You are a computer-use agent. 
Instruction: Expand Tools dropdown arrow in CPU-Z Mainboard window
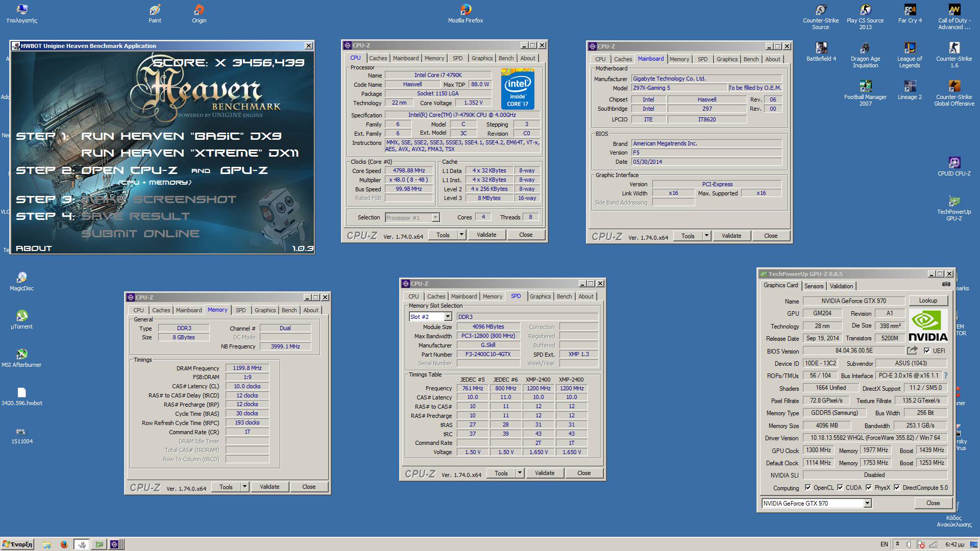tap(706, 236)
